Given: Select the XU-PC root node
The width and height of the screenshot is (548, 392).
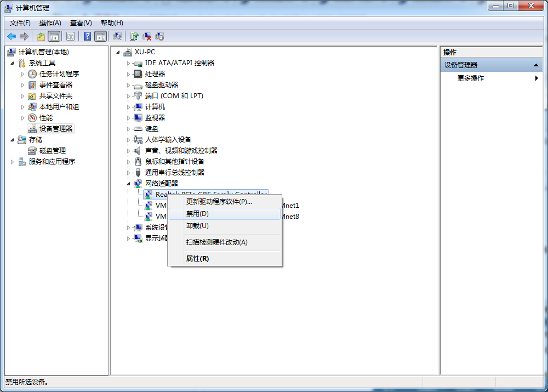Looking at the screenshot, I should click(145, 52).
